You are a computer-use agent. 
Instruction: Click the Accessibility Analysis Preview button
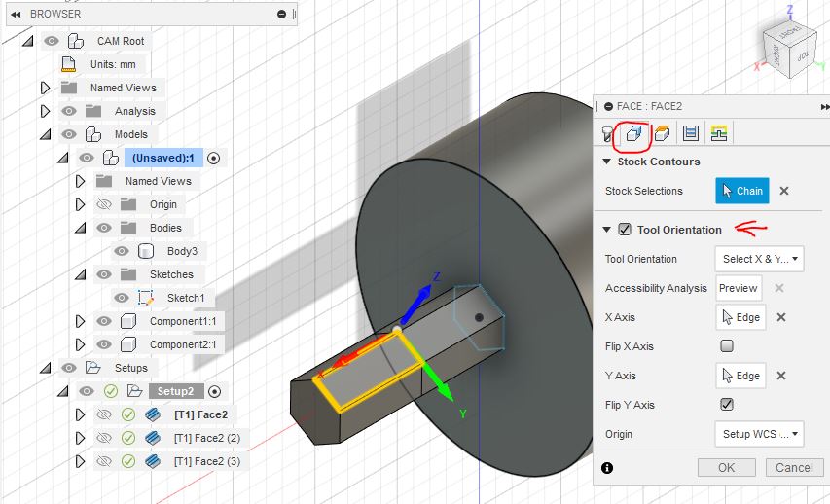(738, 288)
